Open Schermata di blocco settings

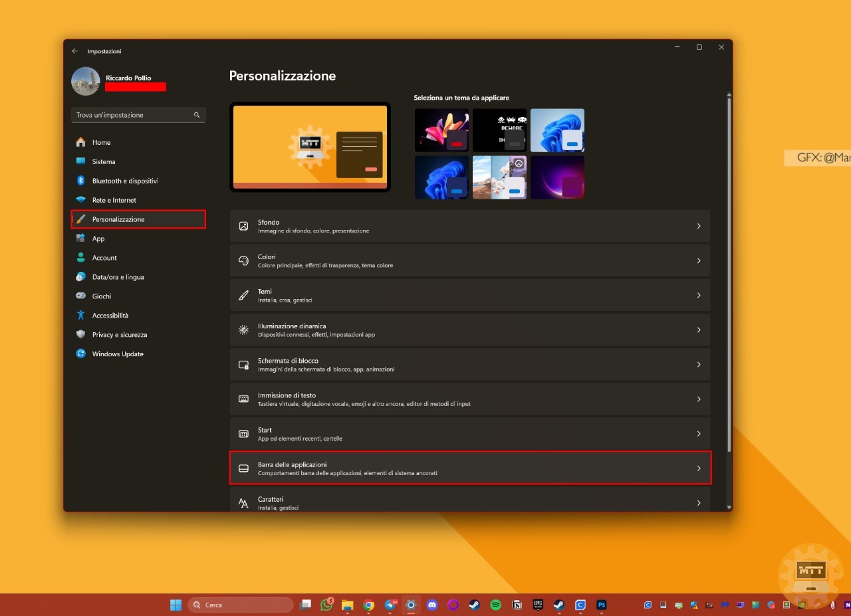(469, 365)
